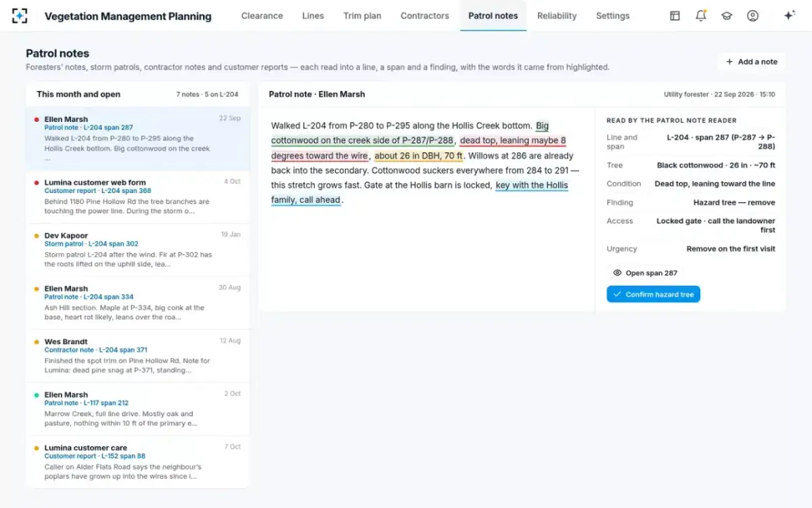Select the Patrol notes tab
812x508 pixels.
pyautogui.click(x=493, y=16)
